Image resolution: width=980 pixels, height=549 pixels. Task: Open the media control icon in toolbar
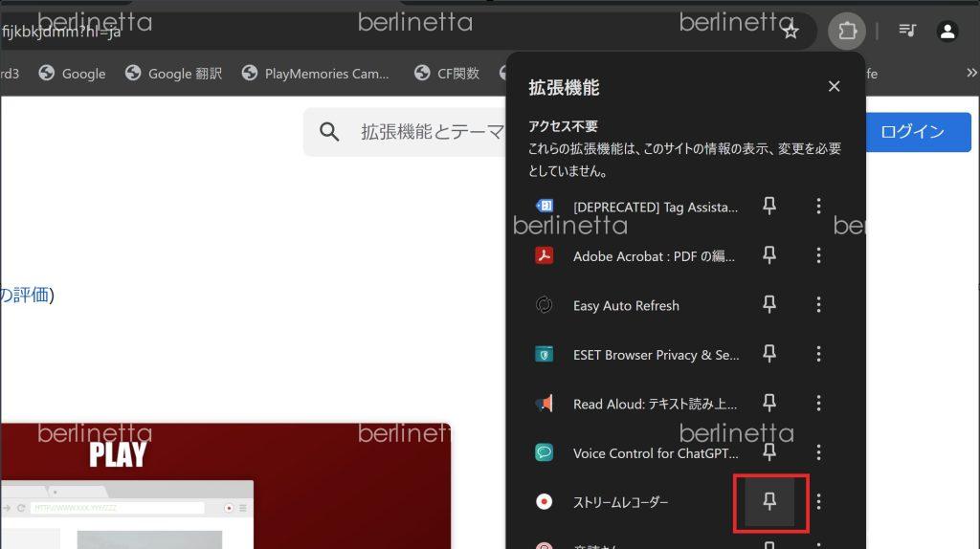[x=907, y=32]
